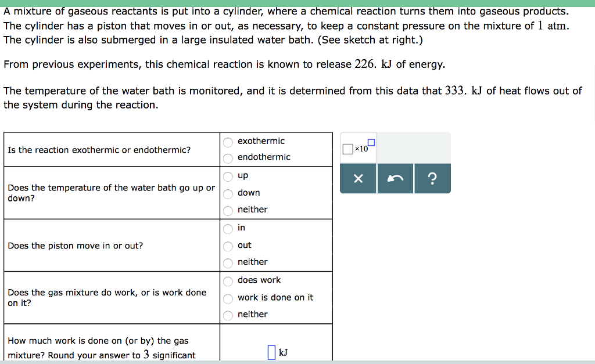Choose in for piston movement

[228, 229]
